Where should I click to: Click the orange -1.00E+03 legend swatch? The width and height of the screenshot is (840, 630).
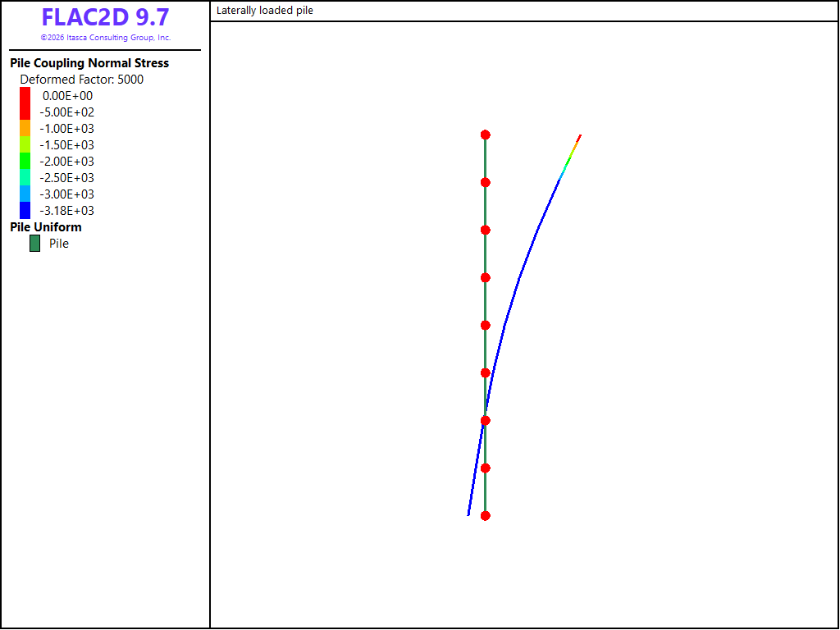(25, 128)
